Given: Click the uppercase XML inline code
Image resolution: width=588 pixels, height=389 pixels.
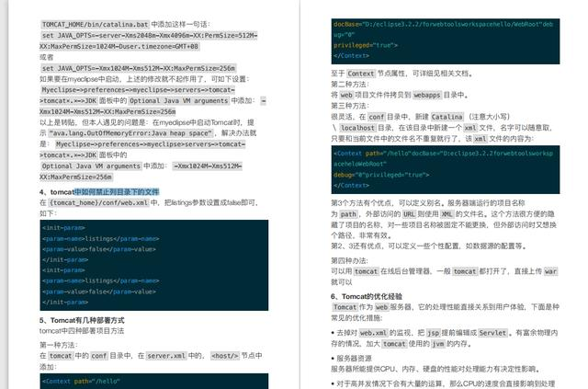Looking at the screenshot, I should click(x=447, y=214).
